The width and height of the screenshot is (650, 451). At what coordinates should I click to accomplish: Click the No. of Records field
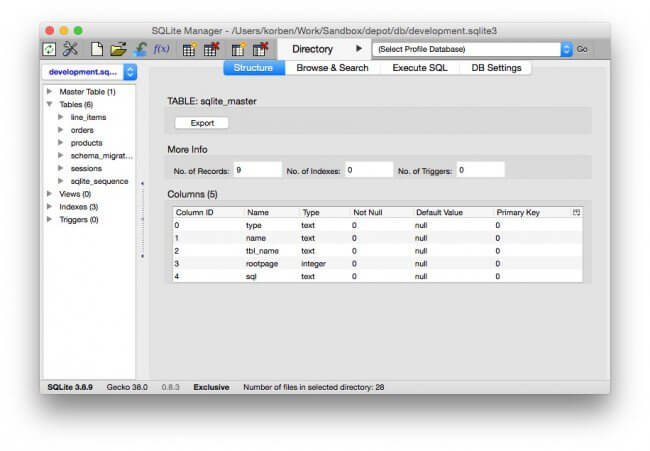click(x=257, y=170)
